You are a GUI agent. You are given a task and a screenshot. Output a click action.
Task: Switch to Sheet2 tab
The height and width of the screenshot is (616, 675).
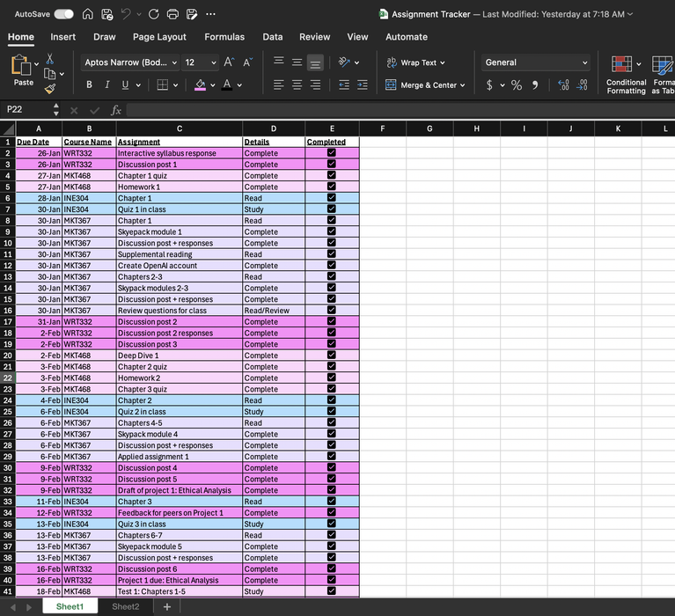click(x=125, y=606)
